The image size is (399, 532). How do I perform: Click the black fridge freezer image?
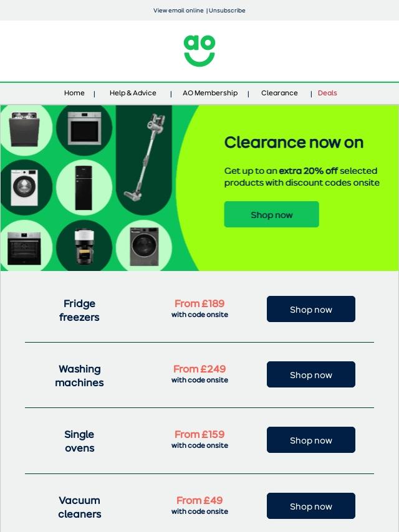84,188
